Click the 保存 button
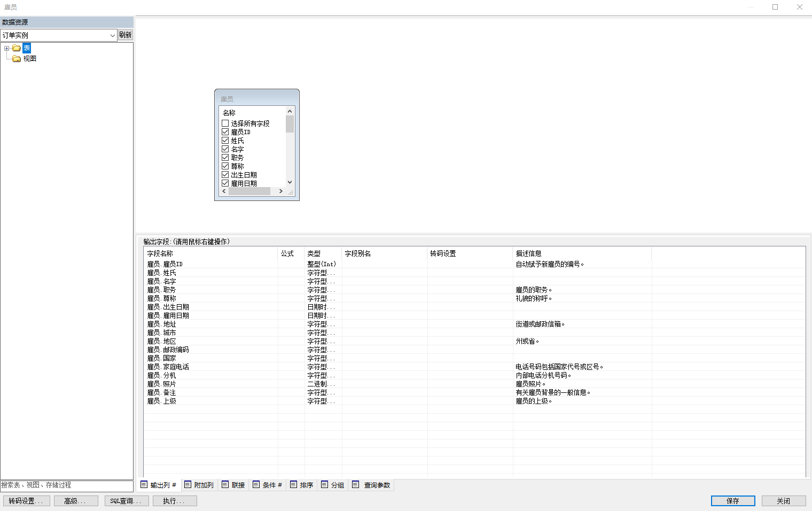812x511 pixels. point(732,501)
